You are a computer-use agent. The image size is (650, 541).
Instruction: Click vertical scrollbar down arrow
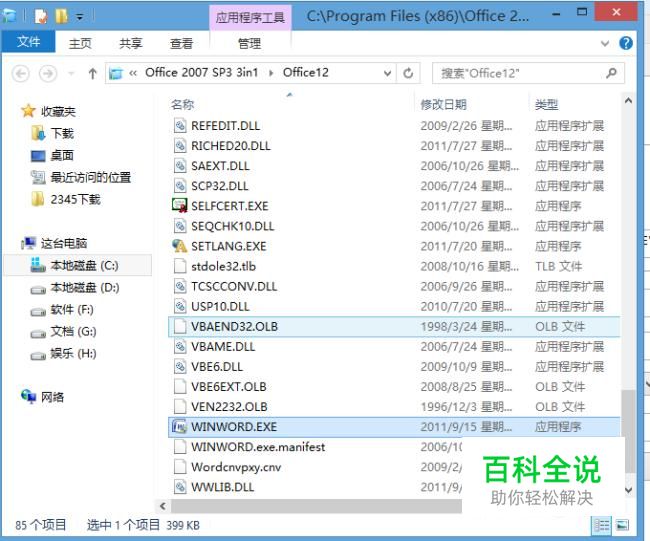click(x=628, y=490)
